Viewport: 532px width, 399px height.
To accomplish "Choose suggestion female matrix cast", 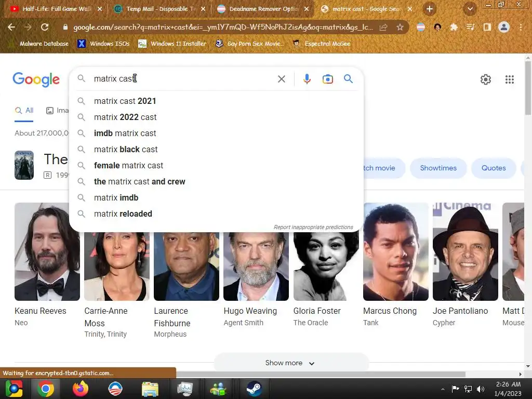I will click(x=217, y=166).
